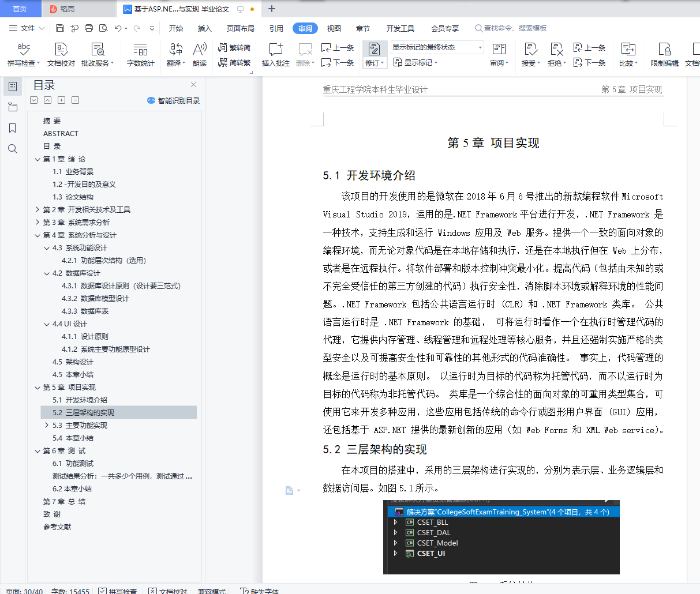Close the 目录 outline panel

click(x=193, y=85)
